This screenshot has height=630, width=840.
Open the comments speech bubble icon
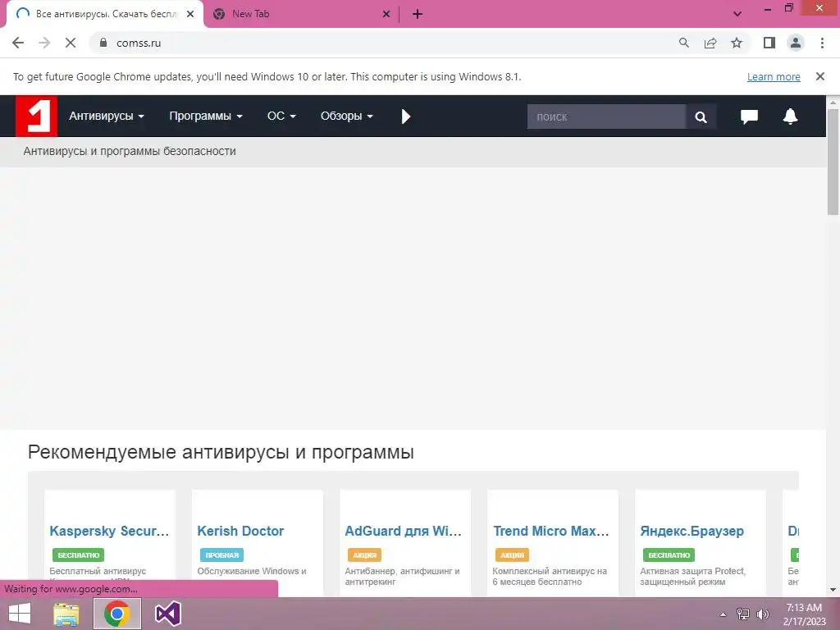point(749,116)
